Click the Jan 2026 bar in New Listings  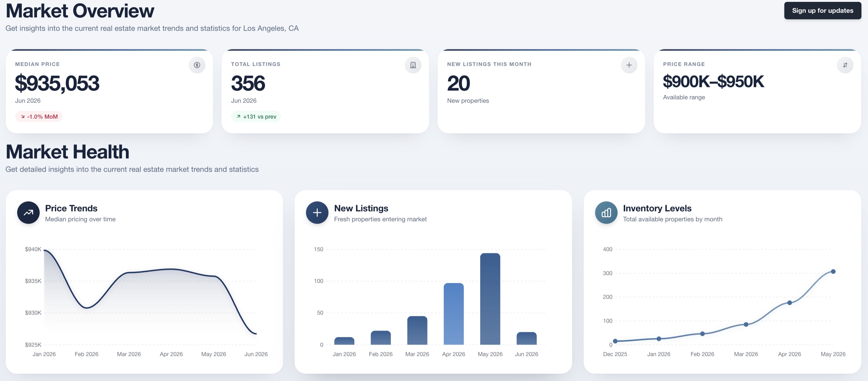[x=344, y=341]
